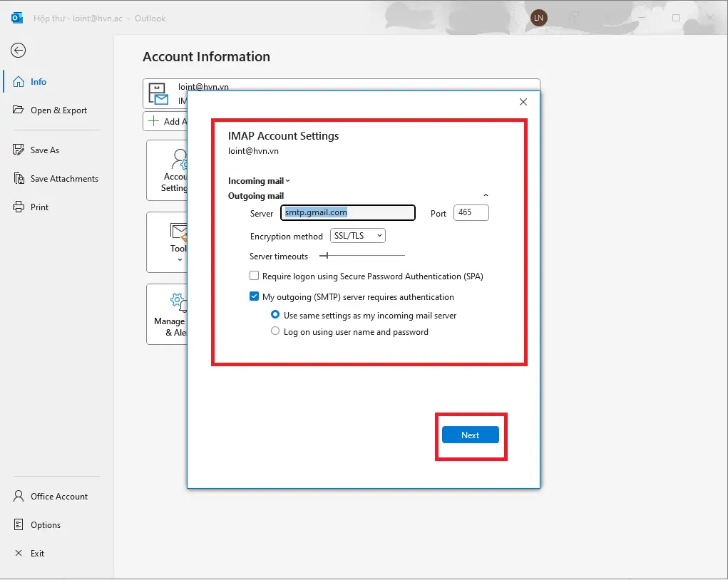
Task: Click the outgoing Server field smtp.gmail.com
Action: (348, 212)
